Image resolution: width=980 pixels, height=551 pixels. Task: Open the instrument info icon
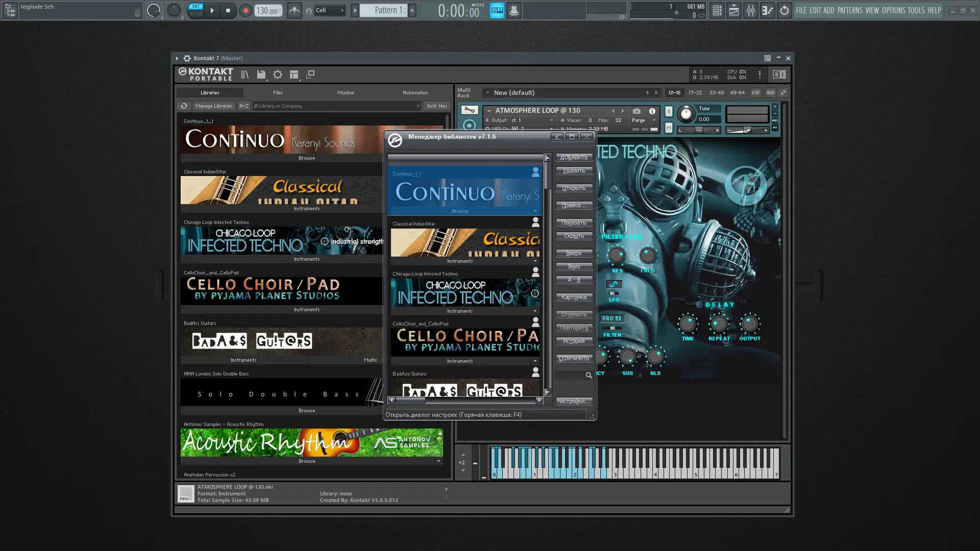tap(652, 111)
